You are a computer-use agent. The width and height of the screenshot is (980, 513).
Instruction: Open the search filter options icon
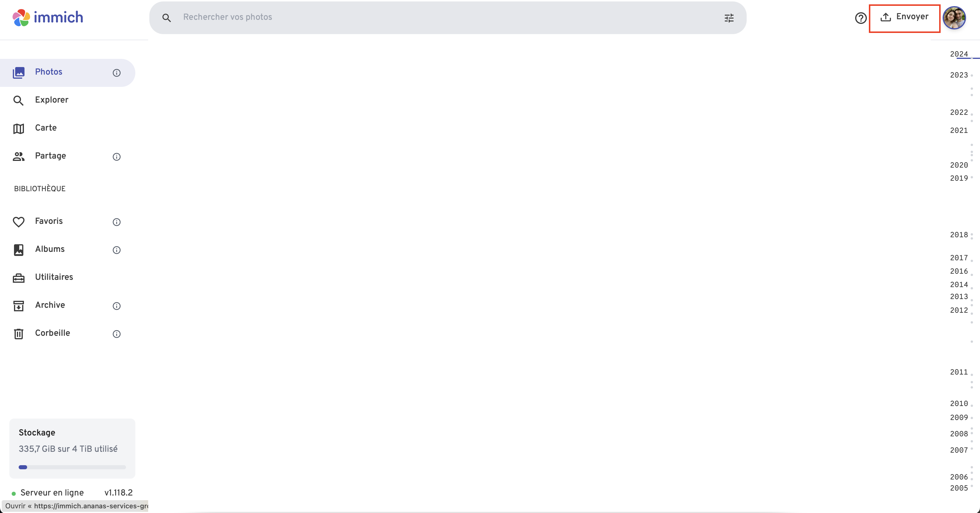[x=729, y=18]
